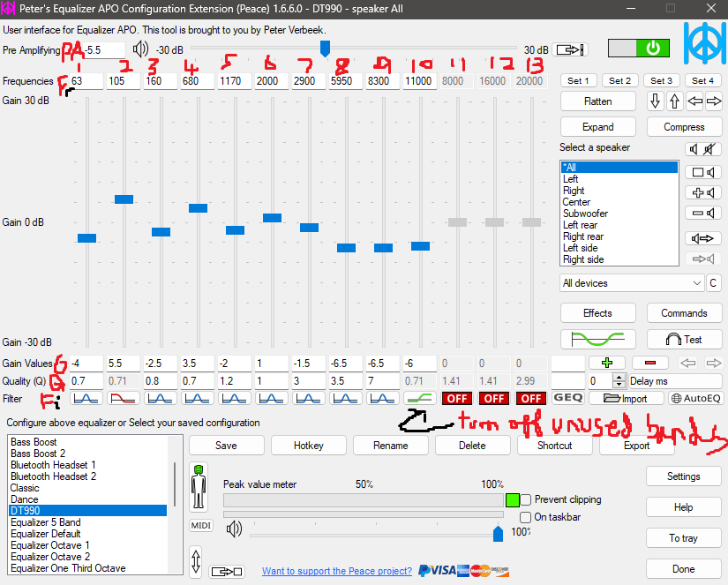728x585 pixels.
Task: Toggle the OFF filter under 8000 Hz
Action: point(457,398)
